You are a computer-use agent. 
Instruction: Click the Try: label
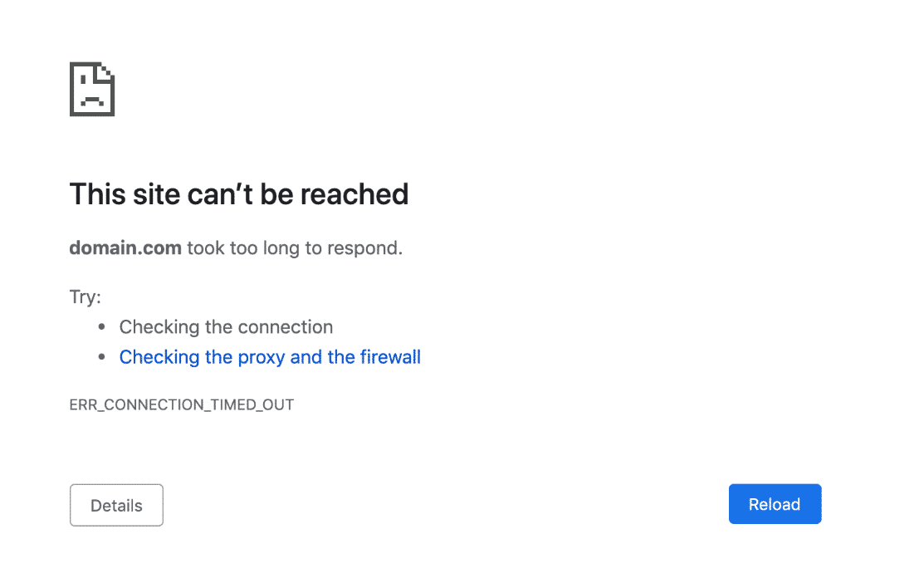pos(86,296)
